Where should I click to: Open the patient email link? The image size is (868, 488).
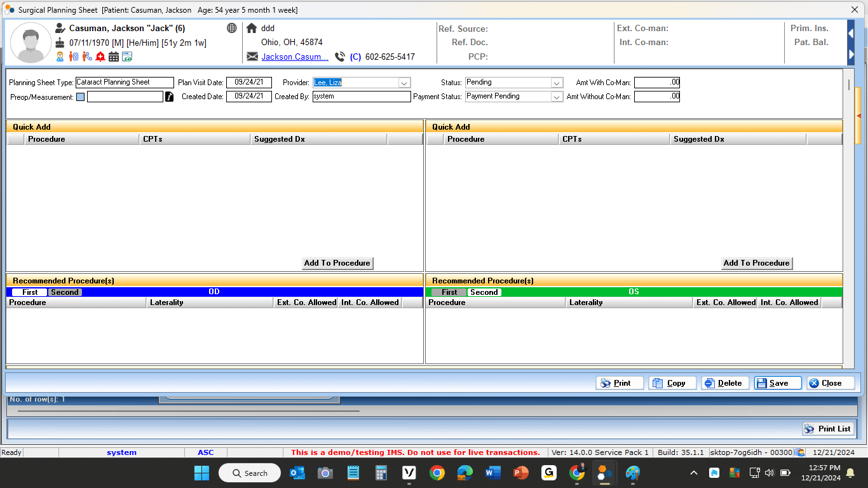[295, 57]
